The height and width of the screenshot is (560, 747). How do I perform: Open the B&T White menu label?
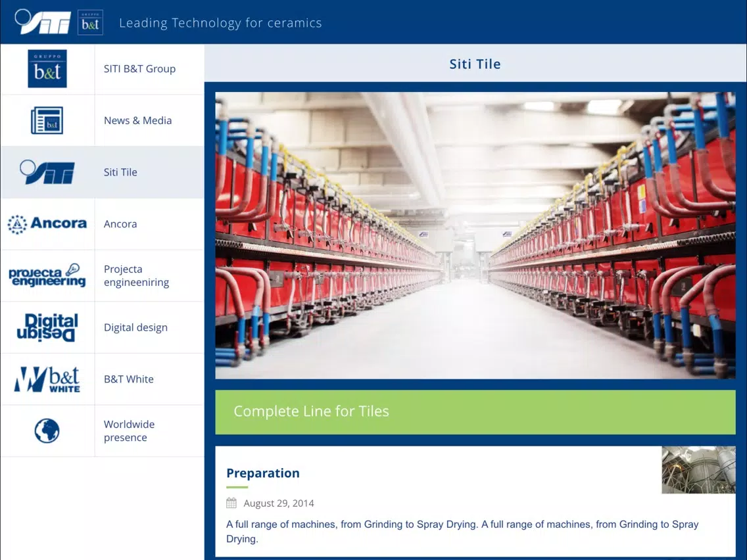[129, 379]
